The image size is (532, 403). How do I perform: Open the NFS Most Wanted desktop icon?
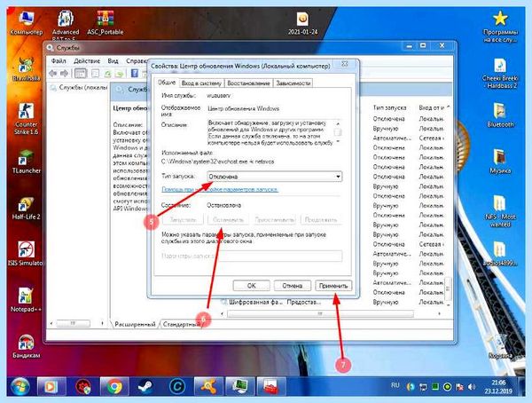(x=500, y=210)
